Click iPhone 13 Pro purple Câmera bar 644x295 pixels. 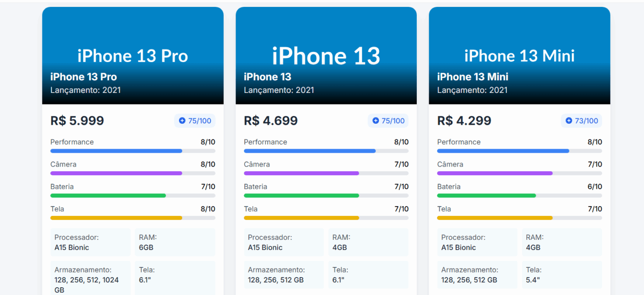(116, 173)
